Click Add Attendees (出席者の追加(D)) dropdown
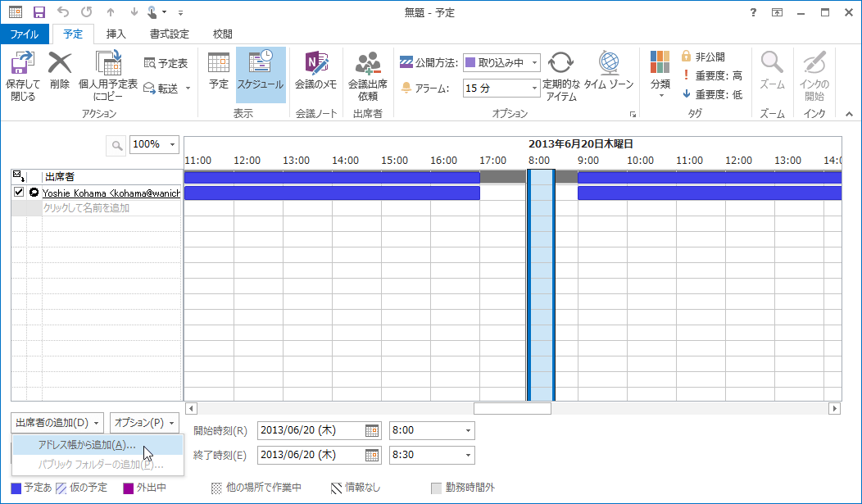Image resolution: width=862 pixels, height=504 pixels. [x=57, y=423]
